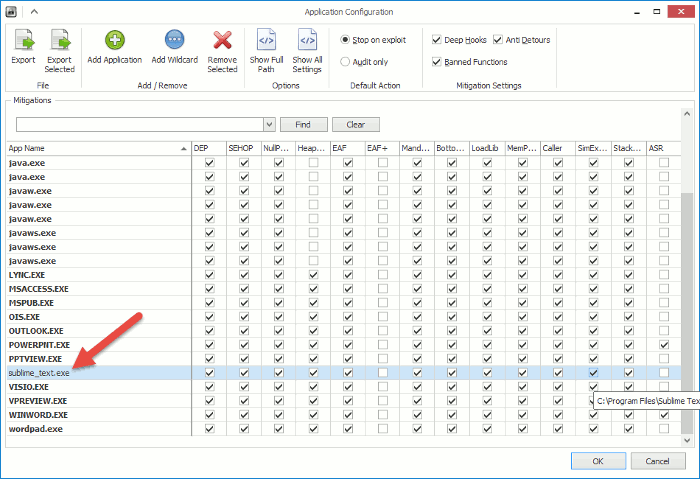Click the red Remove Selected icon
This screenshot has height=479, width=700.
(222, 40)
